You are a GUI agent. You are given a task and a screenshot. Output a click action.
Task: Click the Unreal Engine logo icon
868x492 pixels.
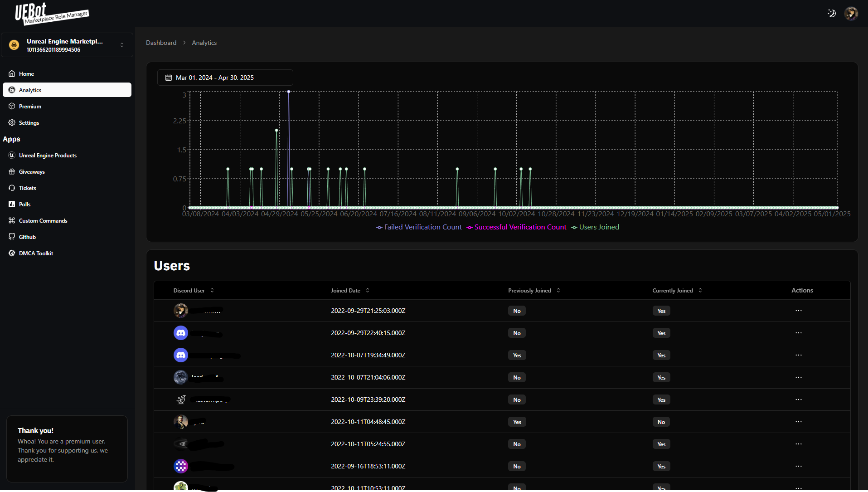[x=12, y=155]
